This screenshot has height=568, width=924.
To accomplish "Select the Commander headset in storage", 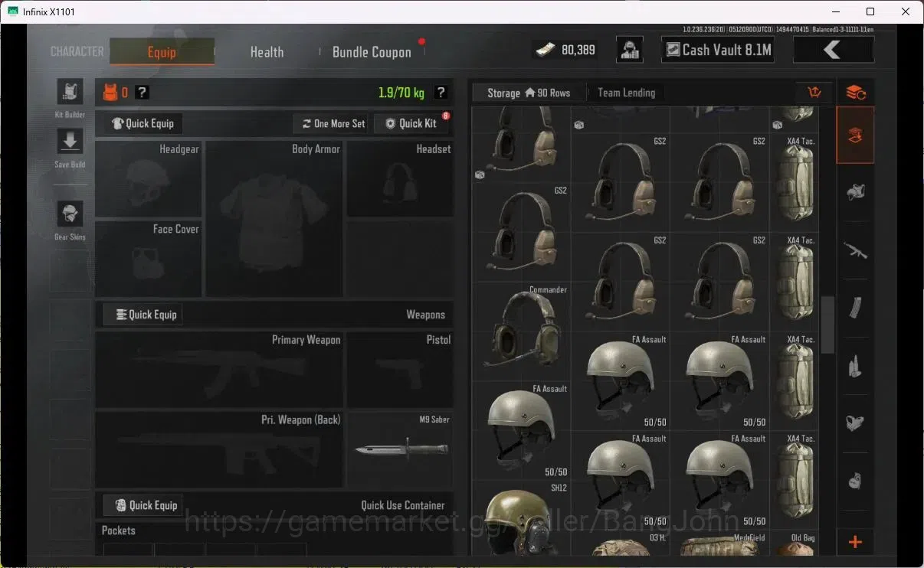I will pos(521,331).
